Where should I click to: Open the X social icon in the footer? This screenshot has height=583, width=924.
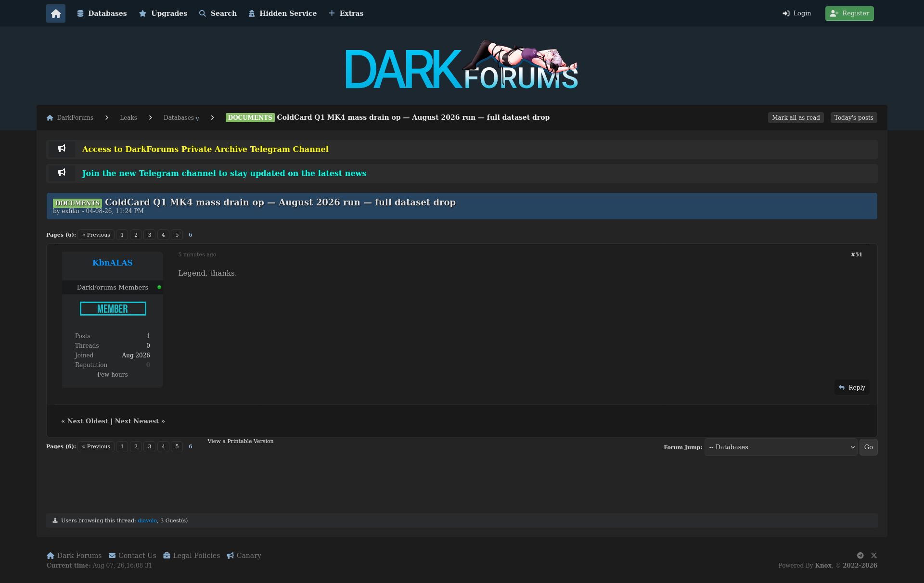tap(874, 556)
